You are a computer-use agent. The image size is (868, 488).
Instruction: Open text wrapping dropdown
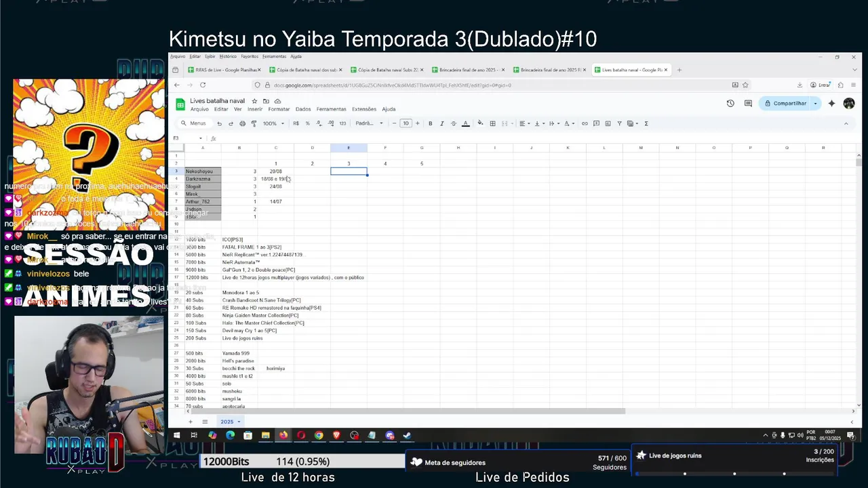(x=553, y=123)
